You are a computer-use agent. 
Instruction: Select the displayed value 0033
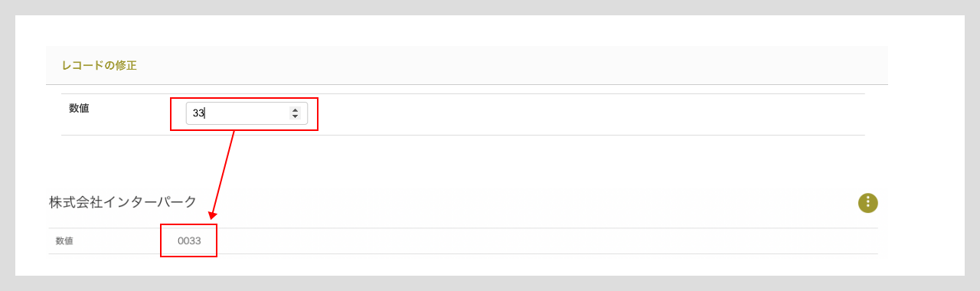(x=189, y=240)
